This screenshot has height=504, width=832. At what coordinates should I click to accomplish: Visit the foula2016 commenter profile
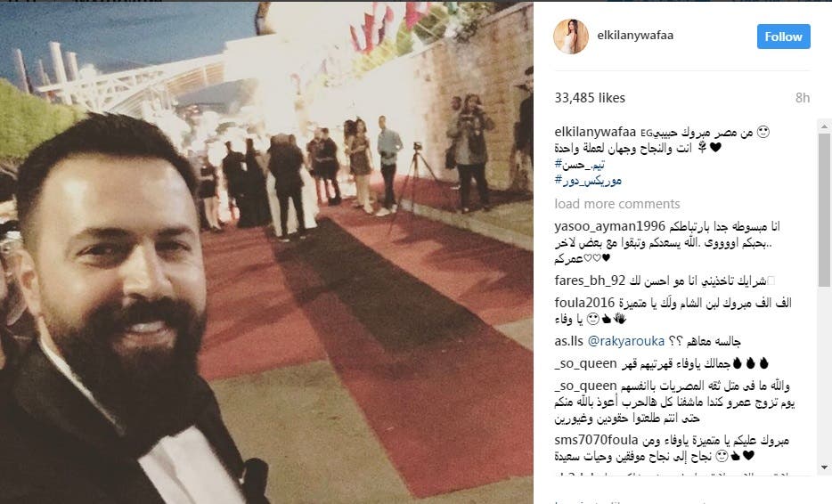tap(584, 303)
